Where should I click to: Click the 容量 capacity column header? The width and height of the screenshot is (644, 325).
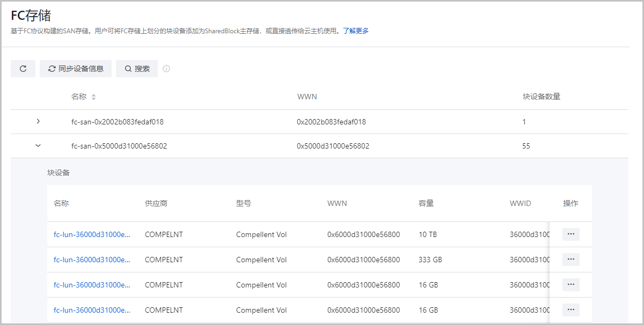click(426, 204)
